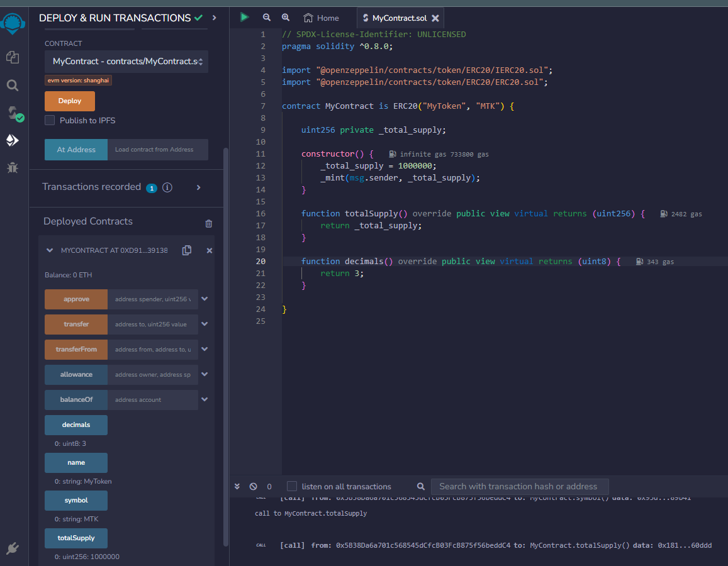
Task: Click the terminal search magnifier icon
Action: pyautogui.click(x=421, y=487)
